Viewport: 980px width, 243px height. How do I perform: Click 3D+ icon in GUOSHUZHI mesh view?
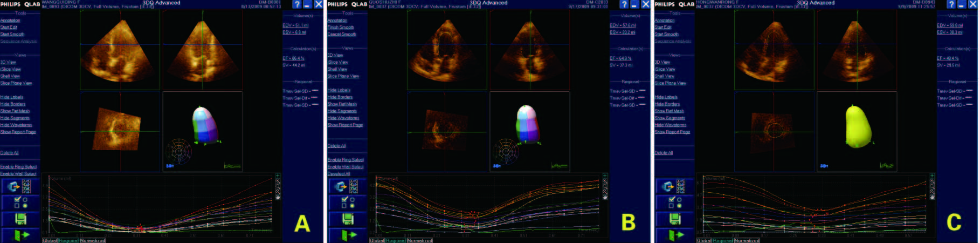497,166
